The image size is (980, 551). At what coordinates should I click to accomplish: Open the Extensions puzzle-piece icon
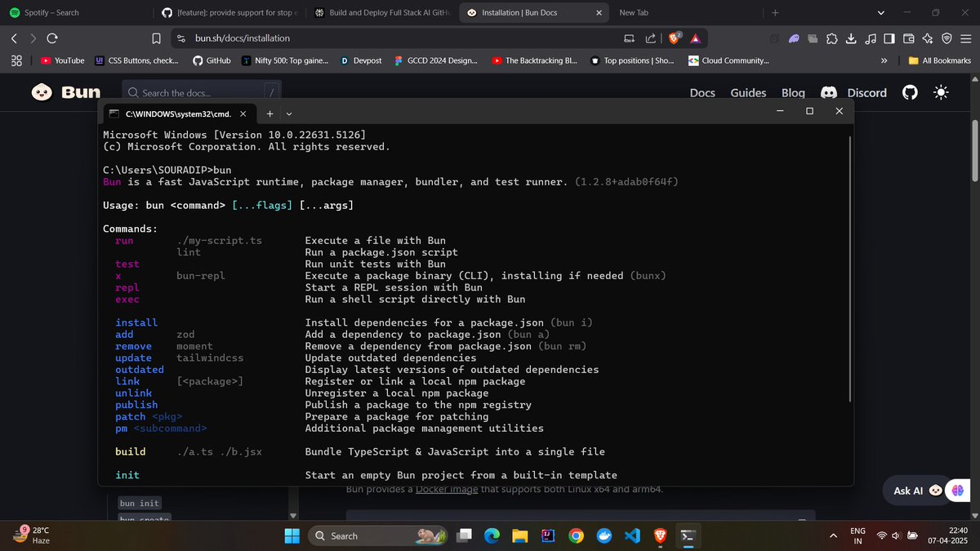(832, 38)
